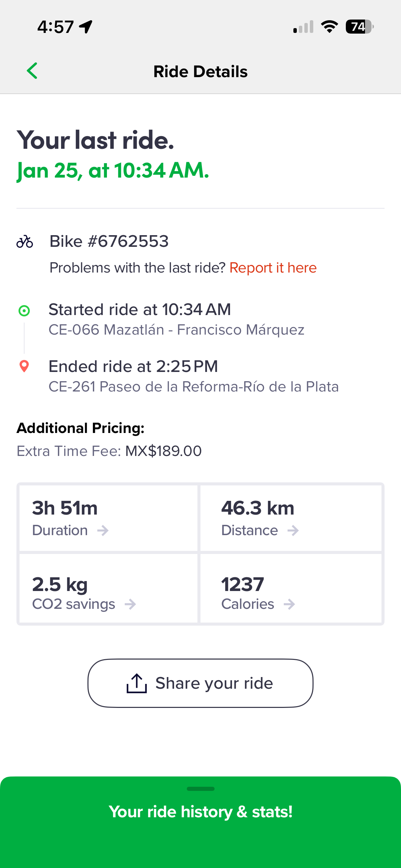
Task: Tap the battery indicator showing 74
Action: pos(359,27)
